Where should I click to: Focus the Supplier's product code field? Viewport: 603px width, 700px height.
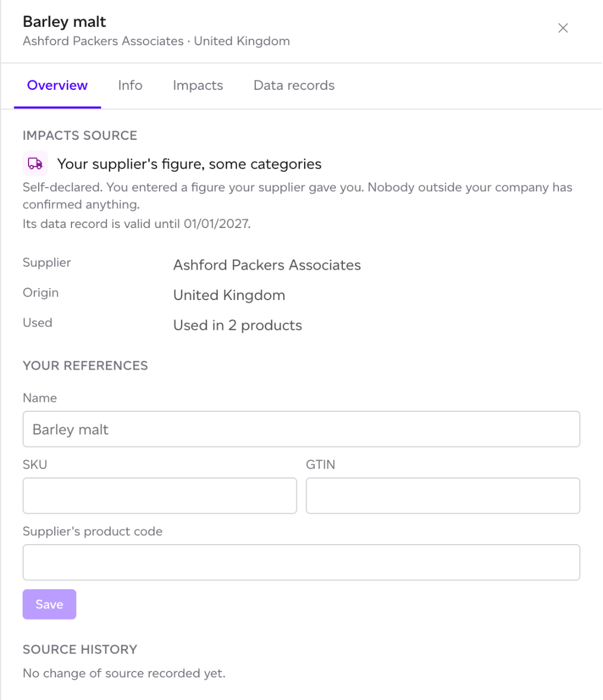pyautogui.click(x=301, y=562)
